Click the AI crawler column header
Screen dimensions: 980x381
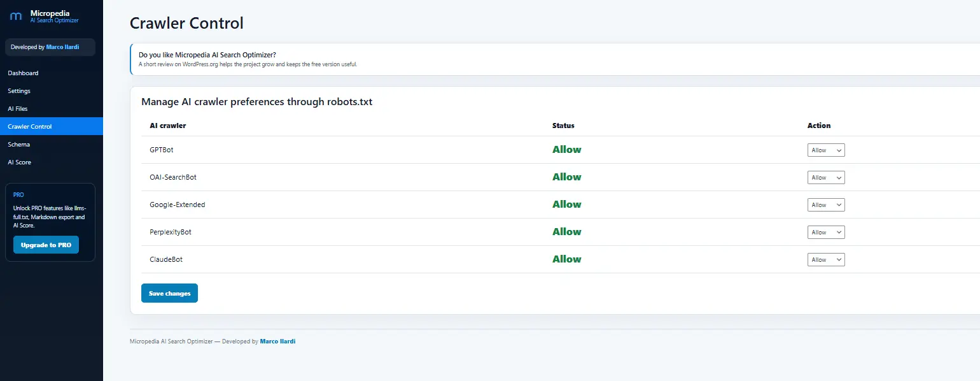(168, 126)
